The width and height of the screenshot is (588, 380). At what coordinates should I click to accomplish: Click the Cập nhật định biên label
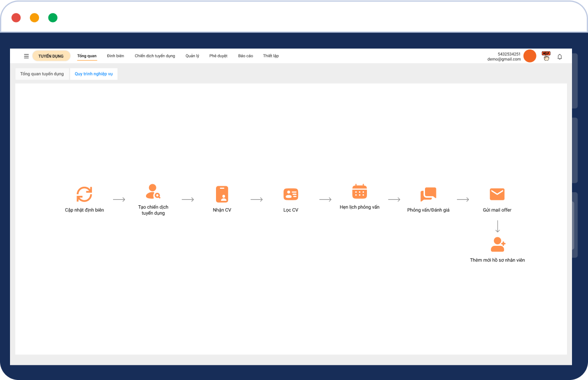(x=84, y=210)
